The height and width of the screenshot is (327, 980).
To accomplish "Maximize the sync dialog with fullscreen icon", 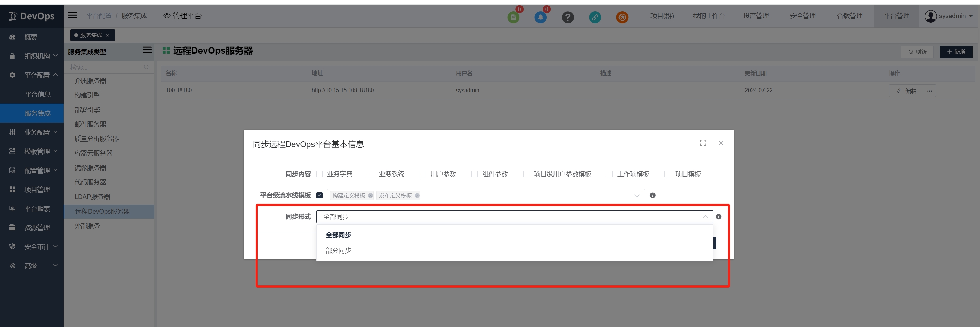I will tap(703, 143).
